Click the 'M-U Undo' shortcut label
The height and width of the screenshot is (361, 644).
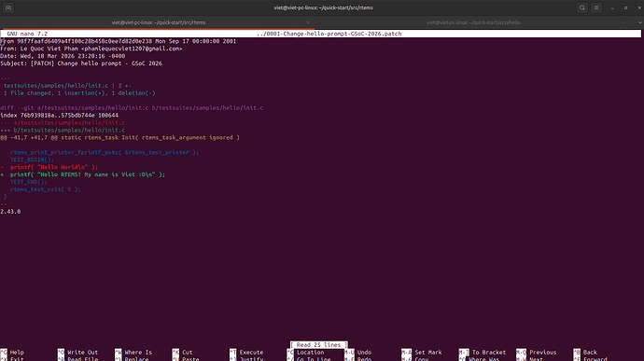coord(357,352)
